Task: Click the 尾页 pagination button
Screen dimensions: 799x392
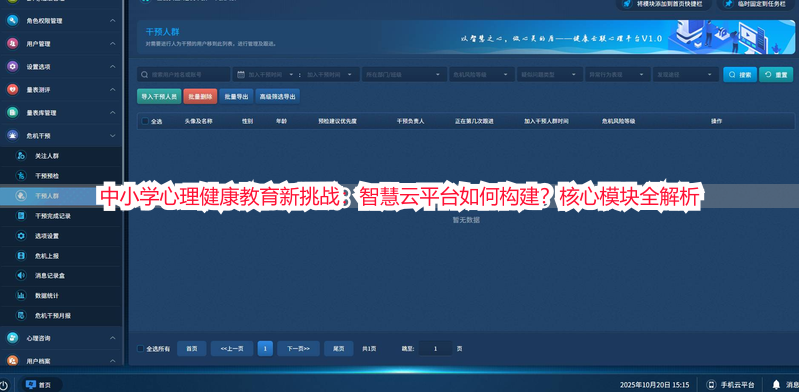Action: point(339,349)
